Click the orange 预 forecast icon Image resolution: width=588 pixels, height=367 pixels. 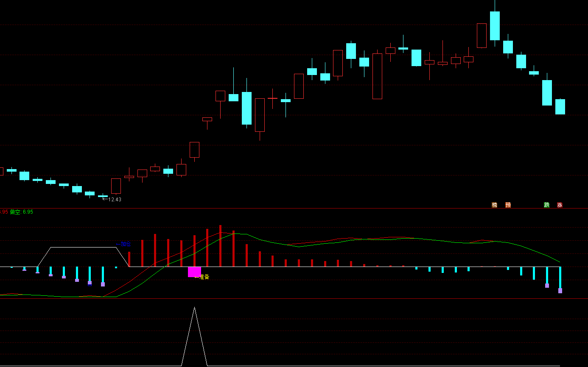coord(508,205)
